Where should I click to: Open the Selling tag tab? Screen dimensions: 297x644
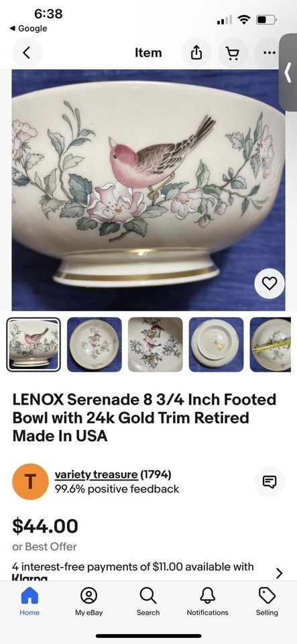[x=267, y=601]
